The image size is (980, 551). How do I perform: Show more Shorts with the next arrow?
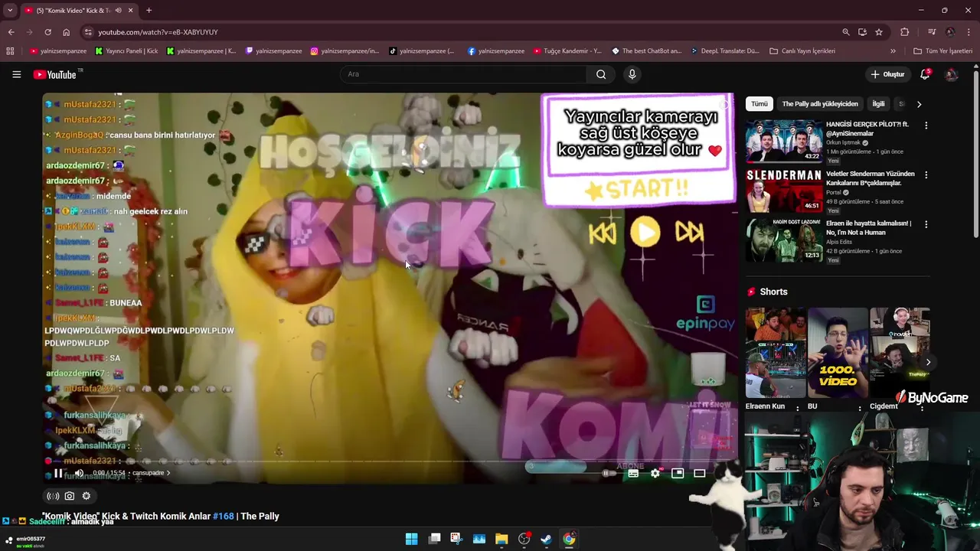click(x=928, y=362)
